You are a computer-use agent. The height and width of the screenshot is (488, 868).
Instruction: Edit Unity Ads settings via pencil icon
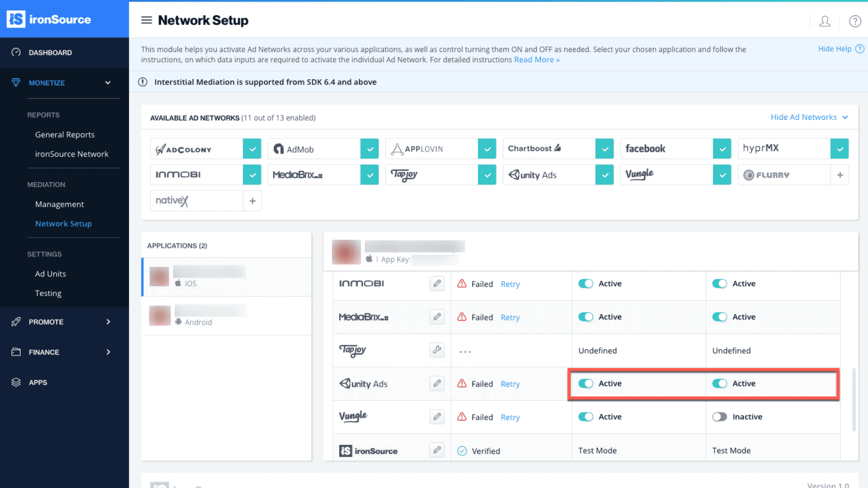tap(437, 383)
